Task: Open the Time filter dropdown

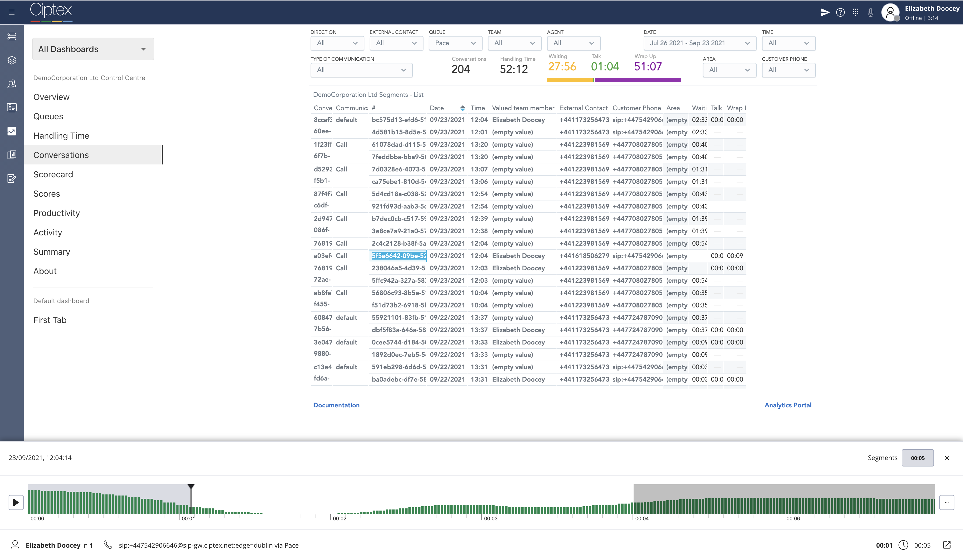Action: click(x=788, y=43)
